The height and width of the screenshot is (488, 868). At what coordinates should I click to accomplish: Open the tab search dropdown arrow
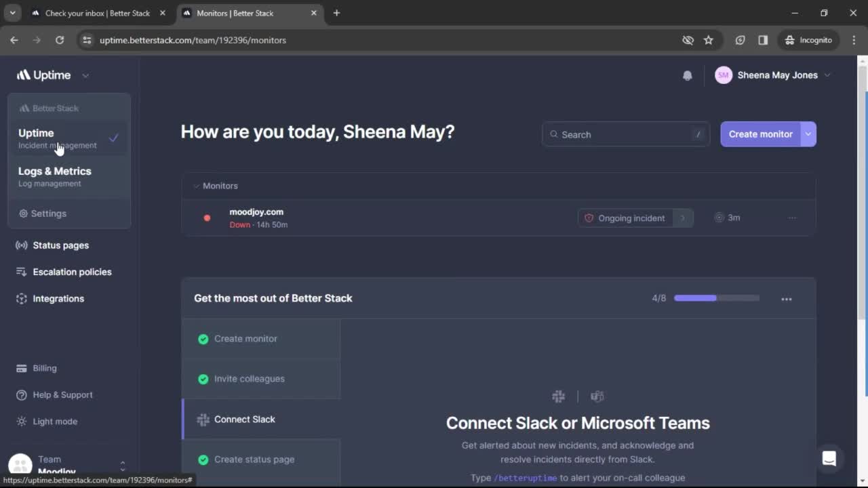12,13
